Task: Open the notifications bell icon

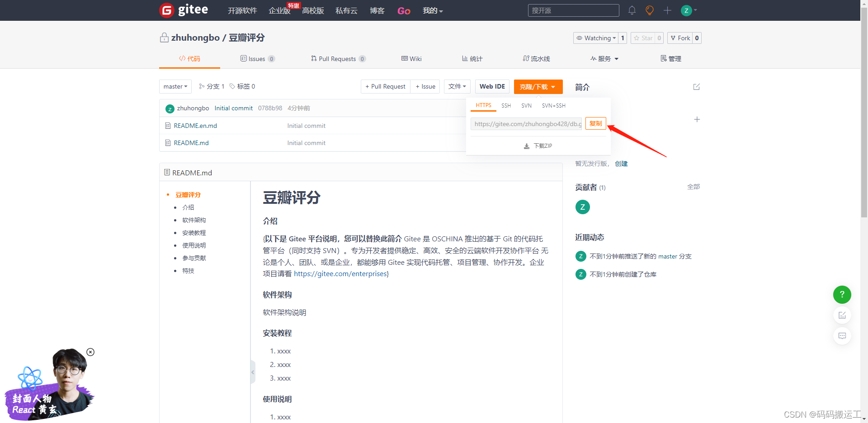Action: coord(632,10)
